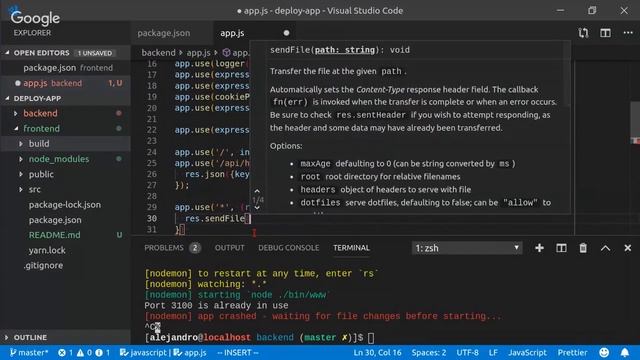Split the editor to the right
Screen dimensions: 640x360
605,33
